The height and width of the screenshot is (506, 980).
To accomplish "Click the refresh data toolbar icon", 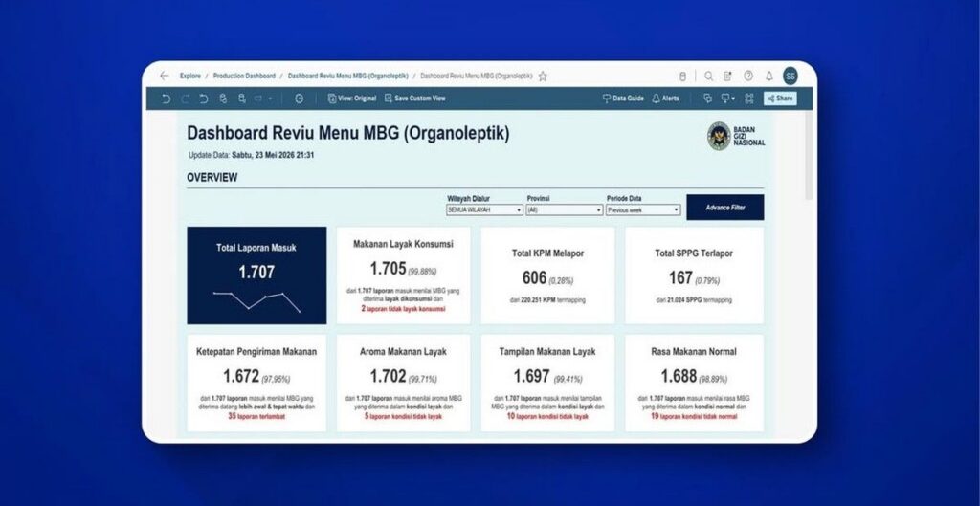I will click(223, 99).
